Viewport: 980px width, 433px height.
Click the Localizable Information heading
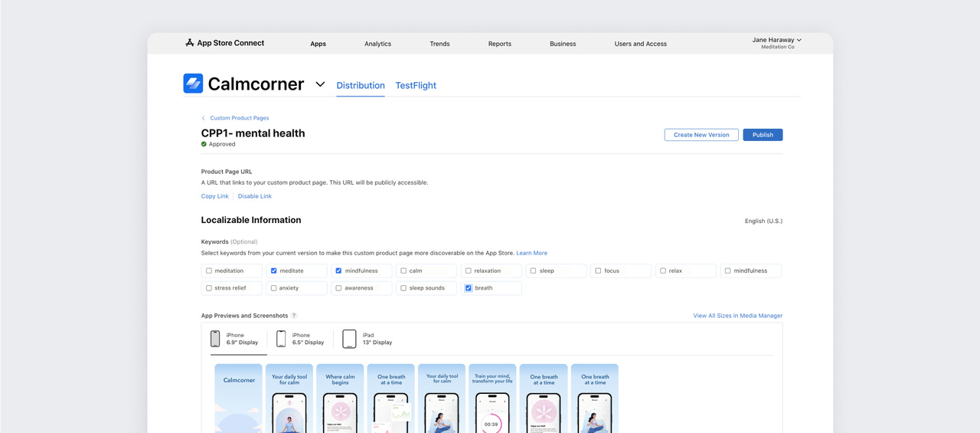[251, 220]
